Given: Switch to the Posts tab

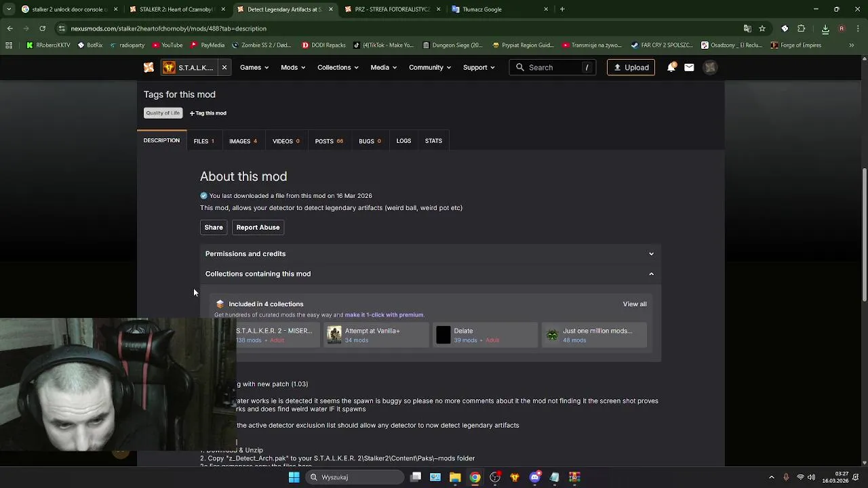Looking at the screenshot, I should coord(329,141).
